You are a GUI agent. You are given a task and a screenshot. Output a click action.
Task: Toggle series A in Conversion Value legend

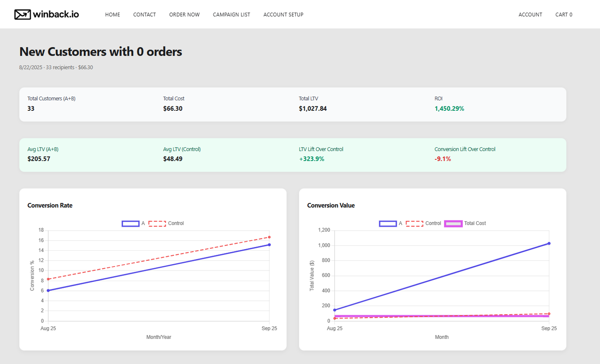click(391, 224)
